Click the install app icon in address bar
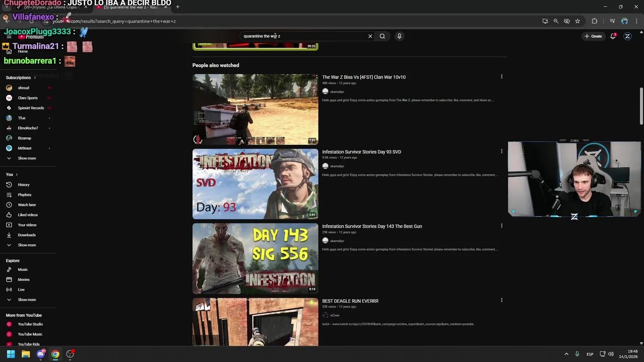 coord(545,21)
